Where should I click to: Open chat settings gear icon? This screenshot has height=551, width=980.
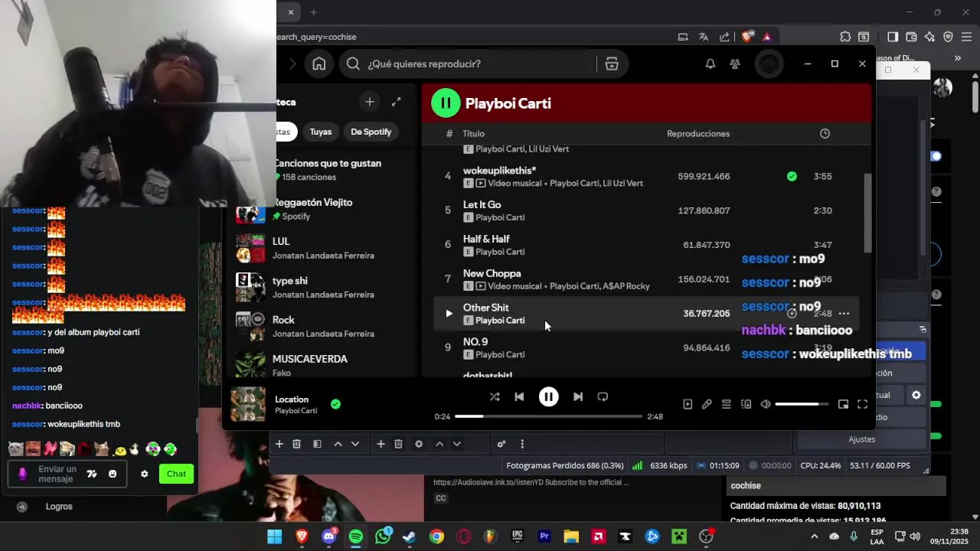tap(144, 474)
